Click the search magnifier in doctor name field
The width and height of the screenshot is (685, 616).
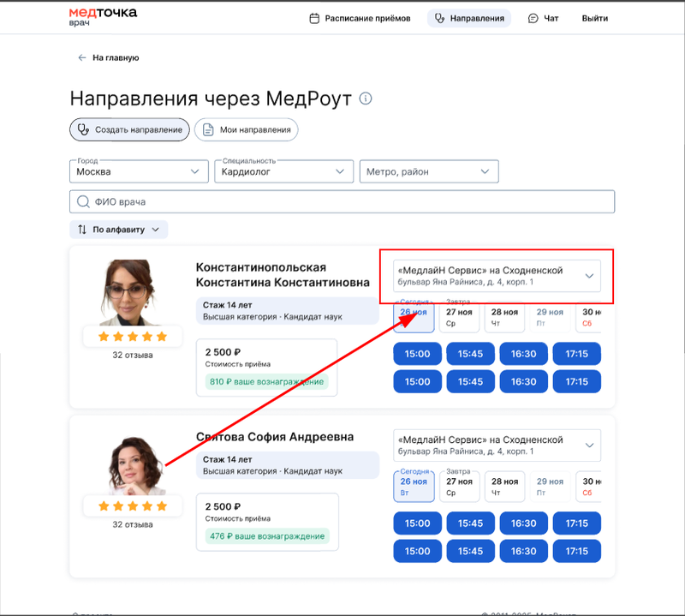pos(84,201)
